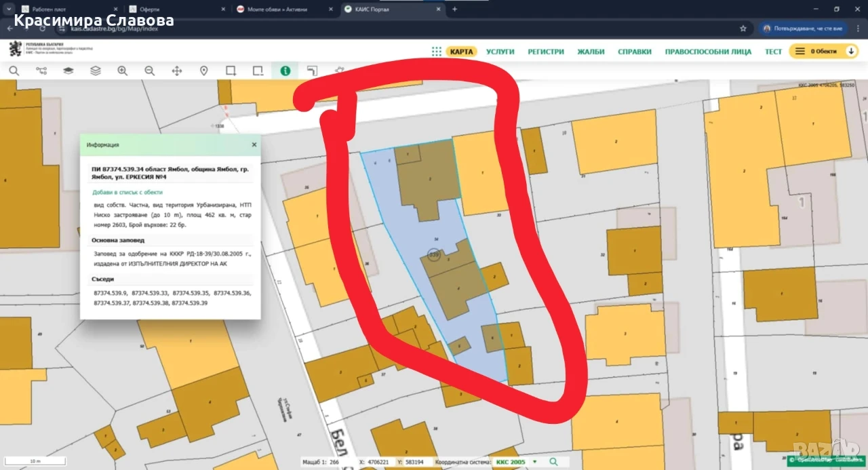The image size is (868, 470).
Task: Select the dashed rectangle selection tool
Action: pos(258,71)
